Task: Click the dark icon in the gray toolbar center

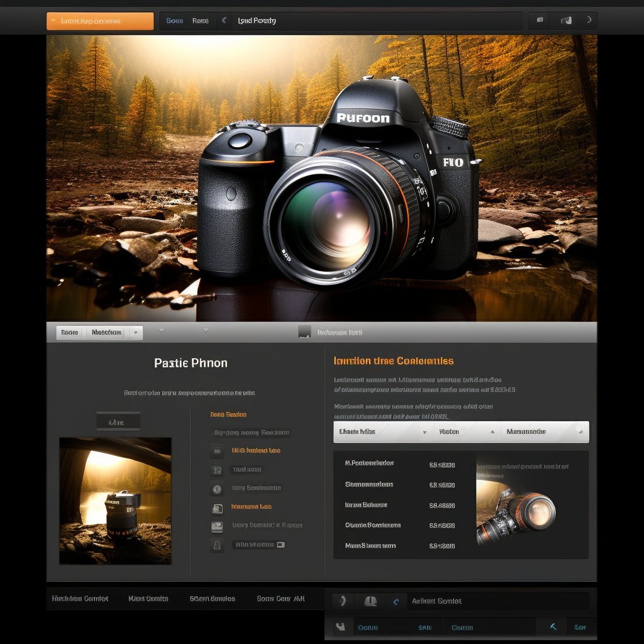Action: click(x=304, y=332)
